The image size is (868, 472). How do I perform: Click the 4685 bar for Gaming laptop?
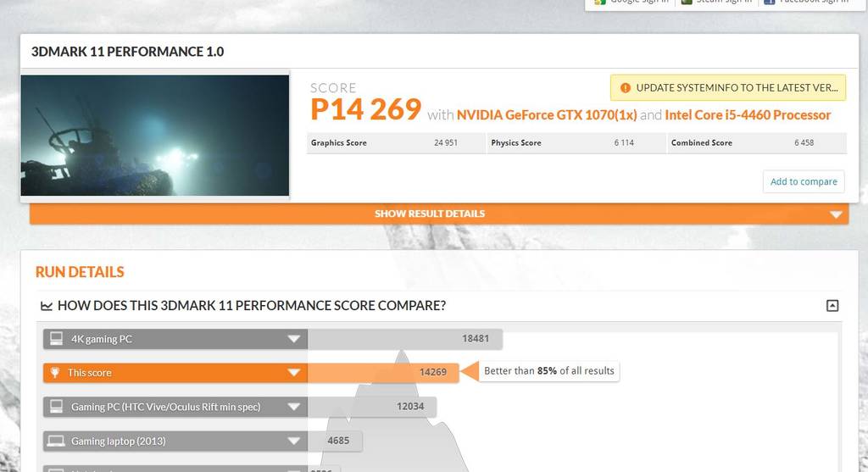335,441
